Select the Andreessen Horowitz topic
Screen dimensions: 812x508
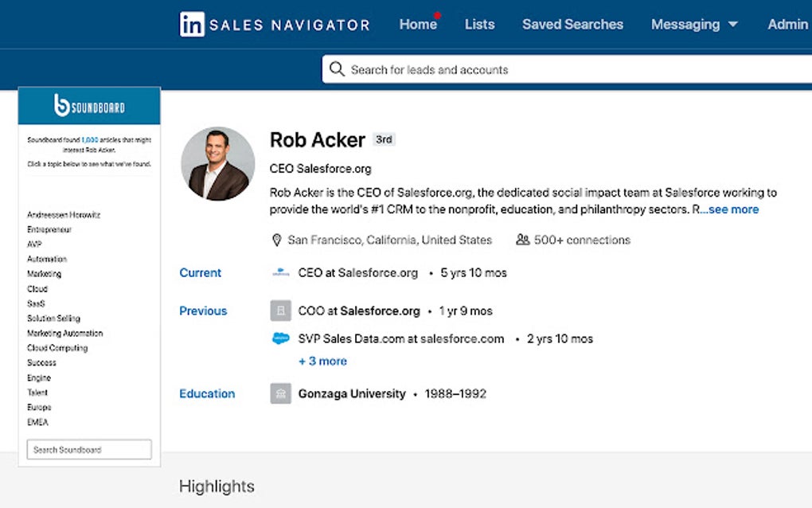click(64, 215)
